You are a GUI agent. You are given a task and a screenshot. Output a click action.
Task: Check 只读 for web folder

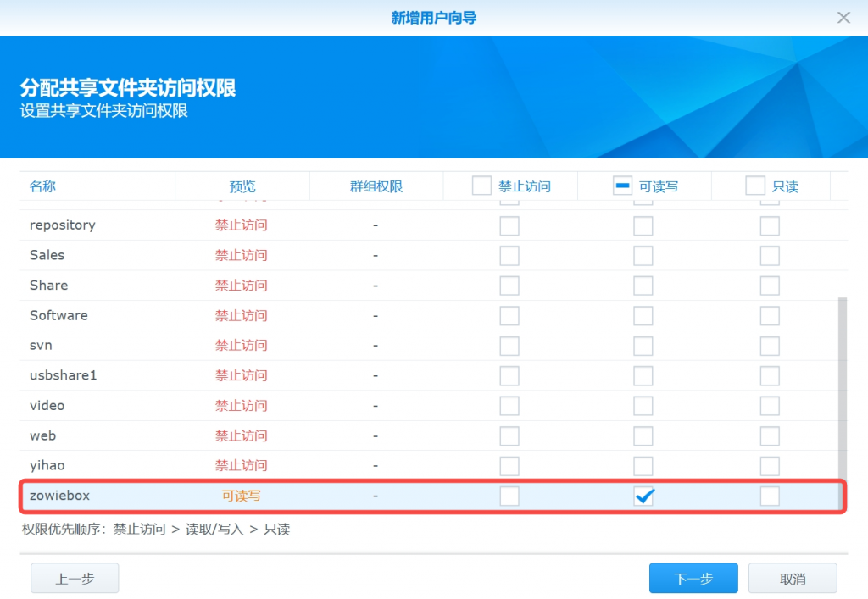(770, 436)
